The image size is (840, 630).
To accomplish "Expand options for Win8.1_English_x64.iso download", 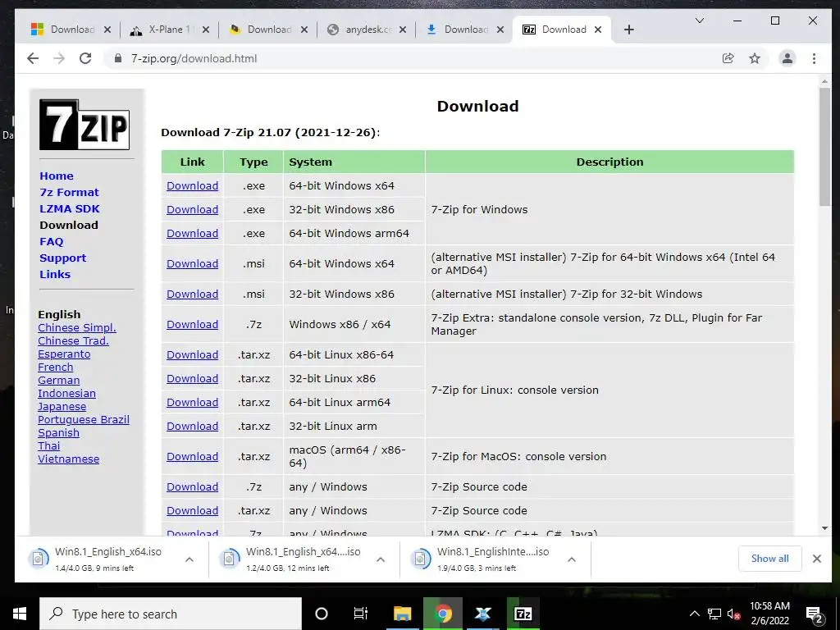I will pyautogui.click(x=189, y=559).
